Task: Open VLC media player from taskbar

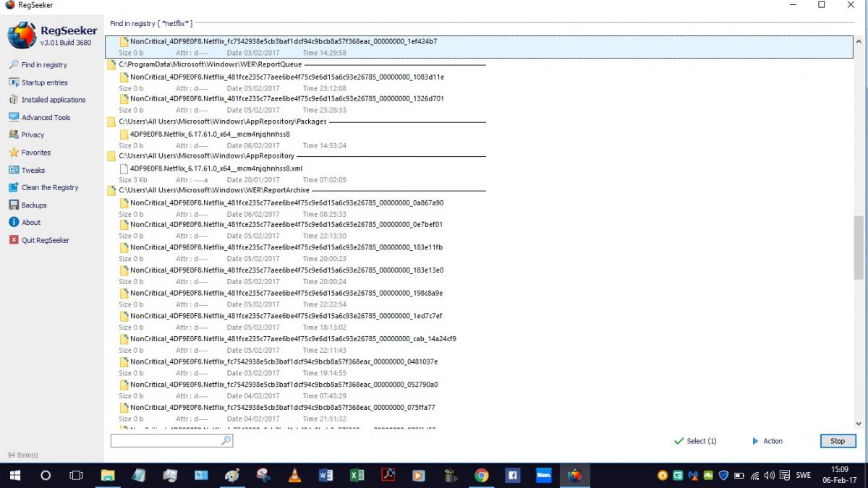Action: pyautogui.click(x=294, y=475)
